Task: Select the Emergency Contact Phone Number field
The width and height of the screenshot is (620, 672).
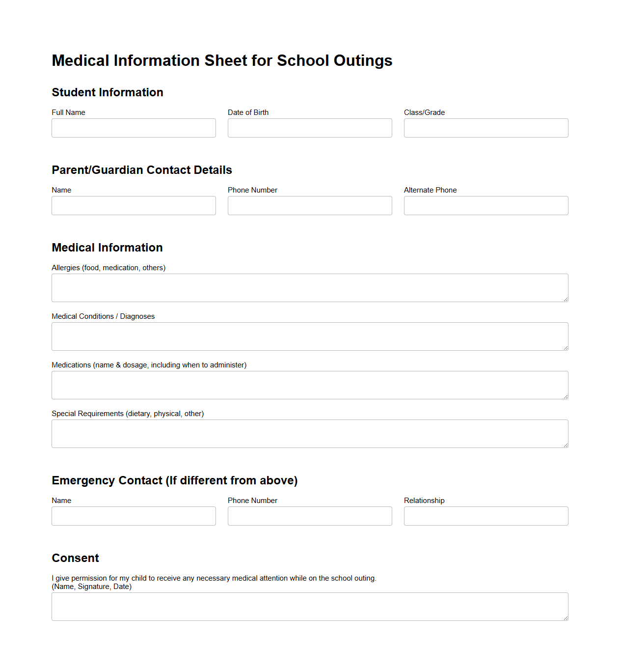Action: (310, 516)
